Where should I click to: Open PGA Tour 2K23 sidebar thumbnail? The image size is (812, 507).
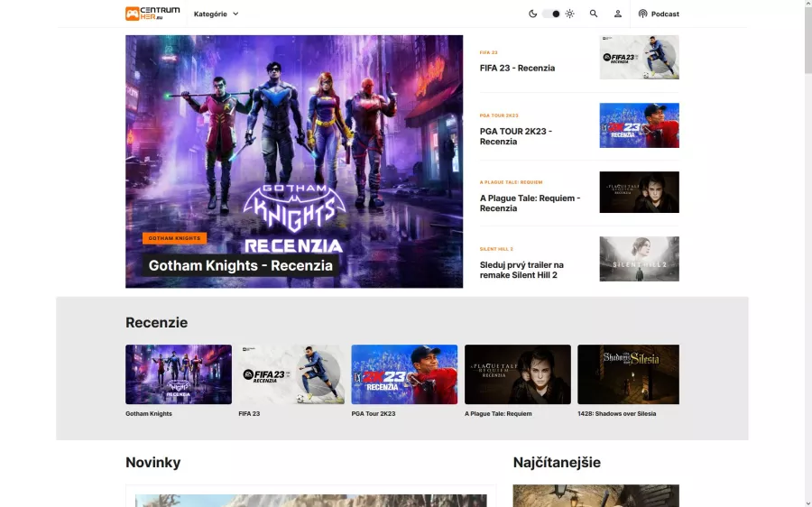(639, 125)
